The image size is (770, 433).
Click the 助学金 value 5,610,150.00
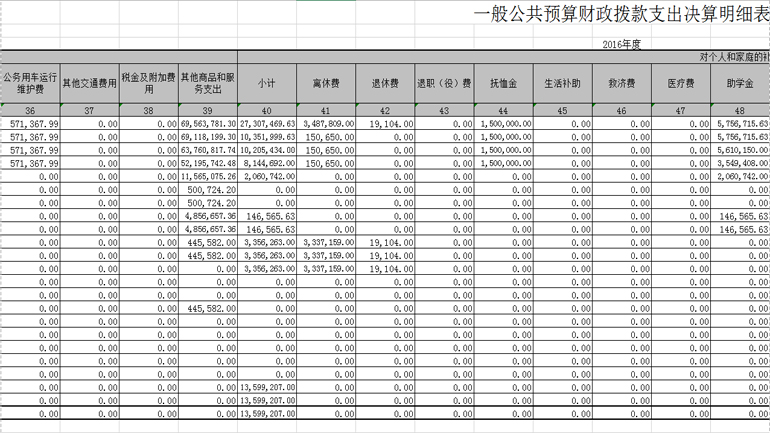tap(740, 150)
